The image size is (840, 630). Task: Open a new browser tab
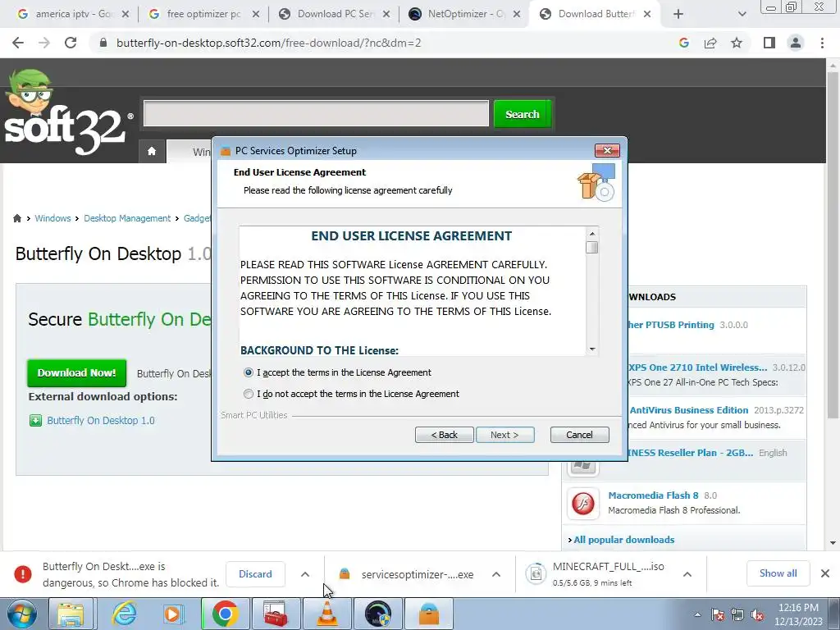click(678, 14)
